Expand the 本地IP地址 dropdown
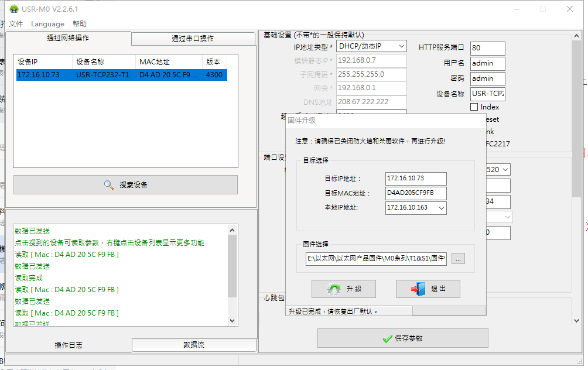 click(x=441, y=208)
